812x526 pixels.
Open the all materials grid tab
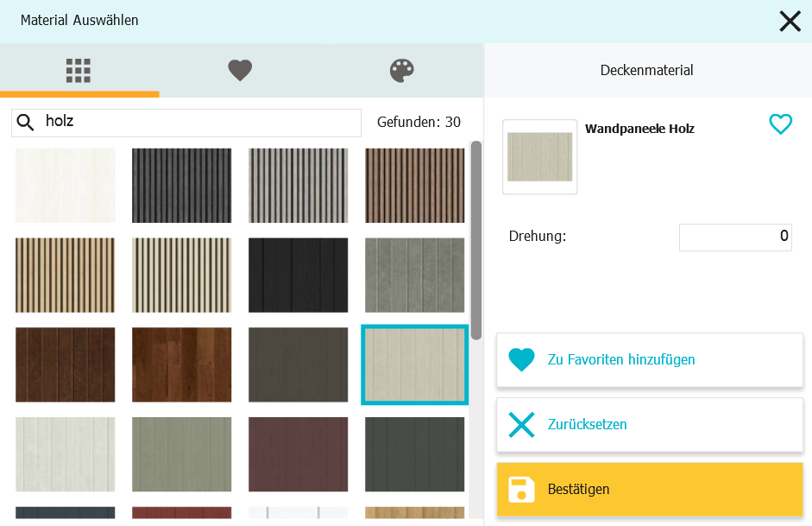pos(79,71)
